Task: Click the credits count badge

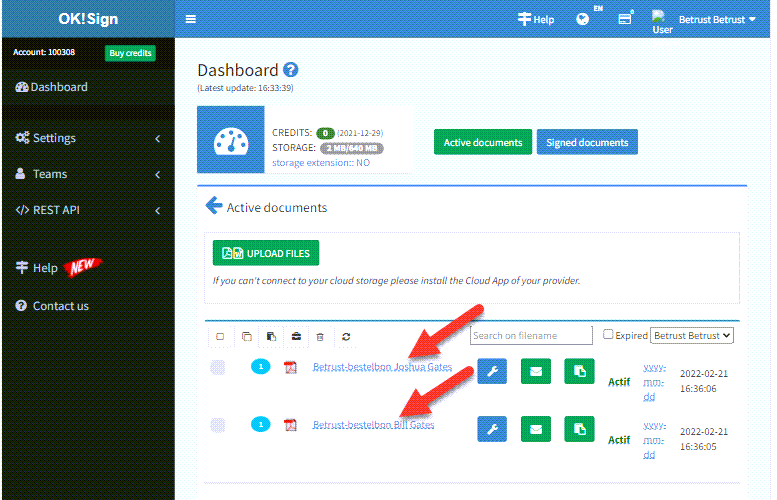Action: click(x=325, y=133)
